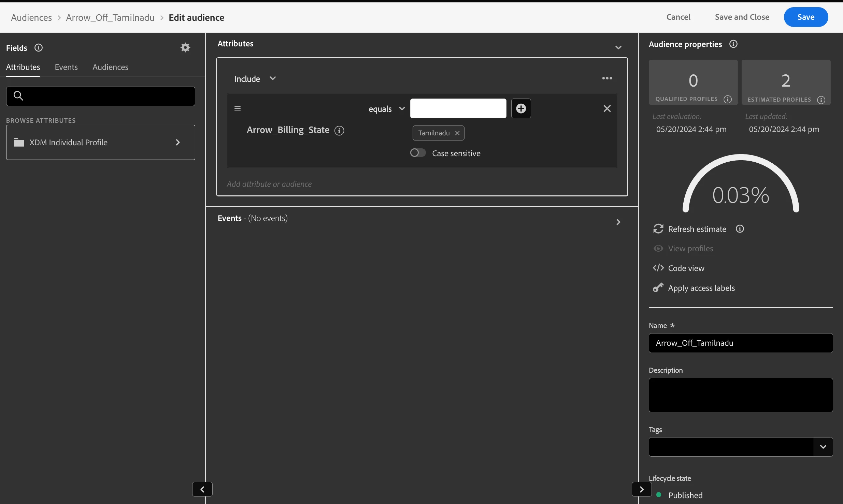Switch to the Events tab
Image resolution: width=843 pixels, height=504 pixels.
click(x=66, y=67)
